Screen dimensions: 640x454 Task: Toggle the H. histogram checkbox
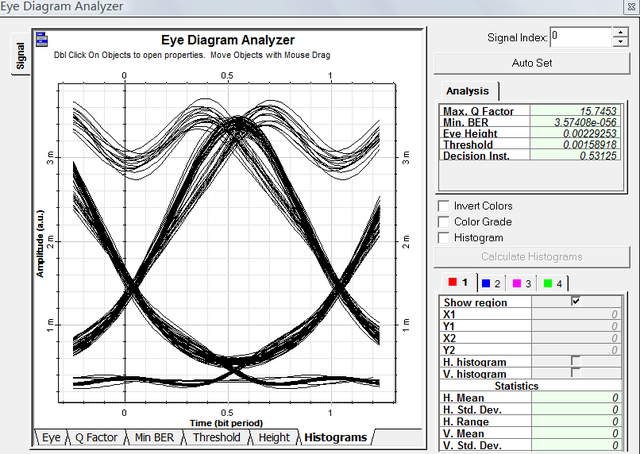click(x=576, y=361)
